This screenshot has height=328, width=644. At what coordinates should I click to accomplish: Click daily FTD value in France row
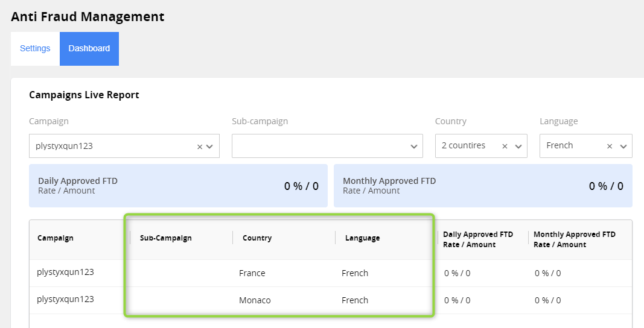457,273
